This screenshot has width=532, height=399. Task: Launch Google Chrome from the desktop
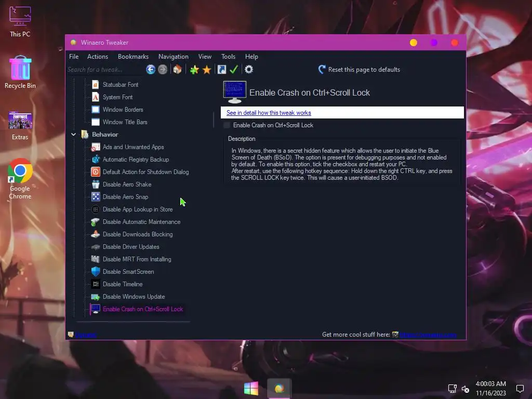click(x=20, y=179)
